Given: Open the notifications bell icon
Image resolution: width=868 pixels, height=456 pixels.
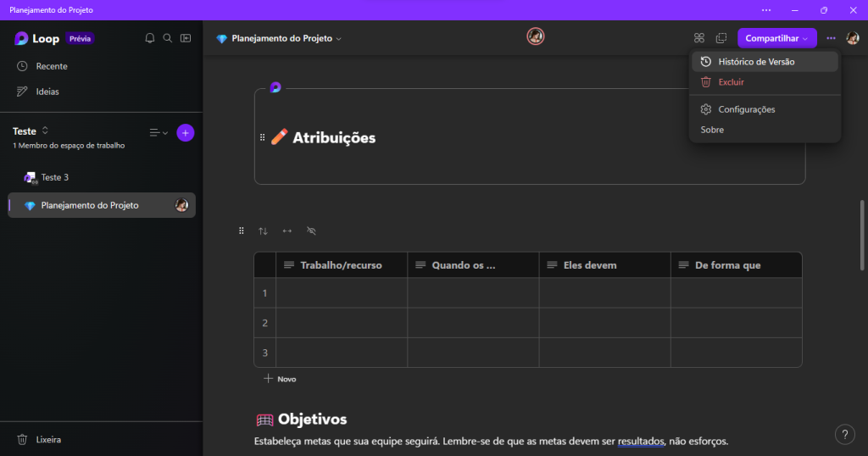Looking at the screenshot, I should click(x=150, y=38).
